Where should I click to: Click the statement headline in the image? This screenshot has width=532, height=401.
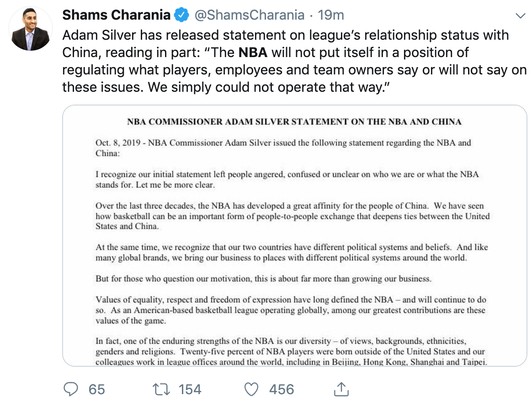point(294,121)
